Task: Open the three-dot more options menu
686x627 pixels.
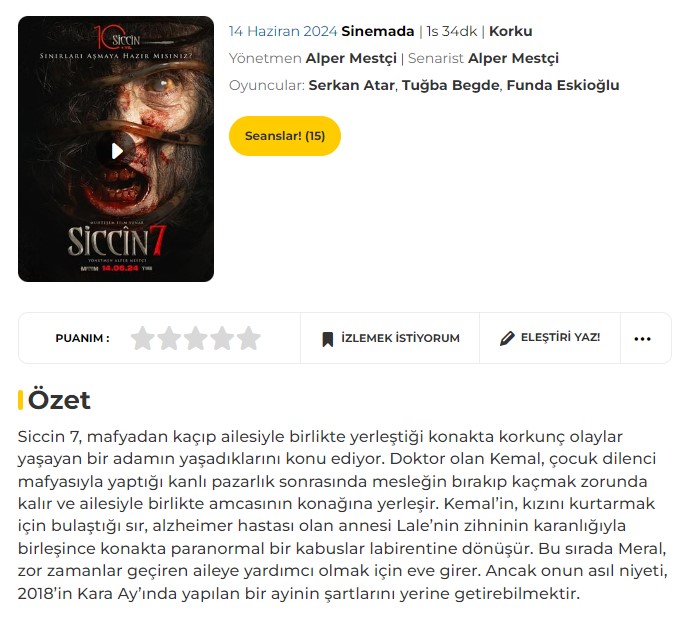Action: tap(642, 339)
